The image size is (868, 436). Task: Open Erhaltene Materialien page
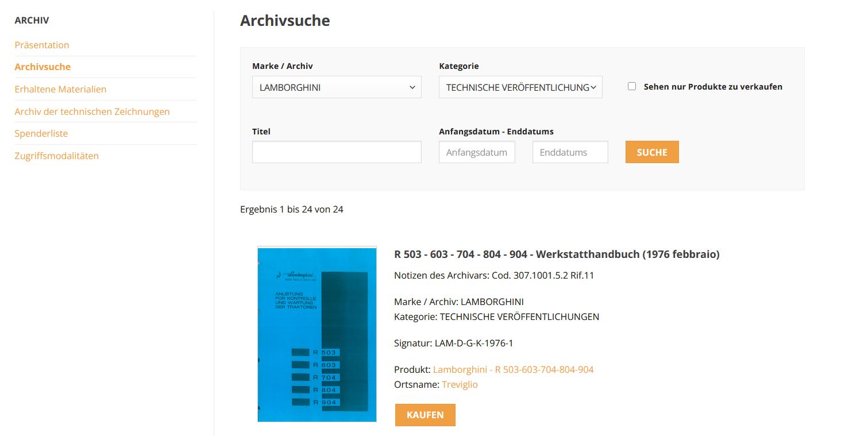[x=60, y=89]
